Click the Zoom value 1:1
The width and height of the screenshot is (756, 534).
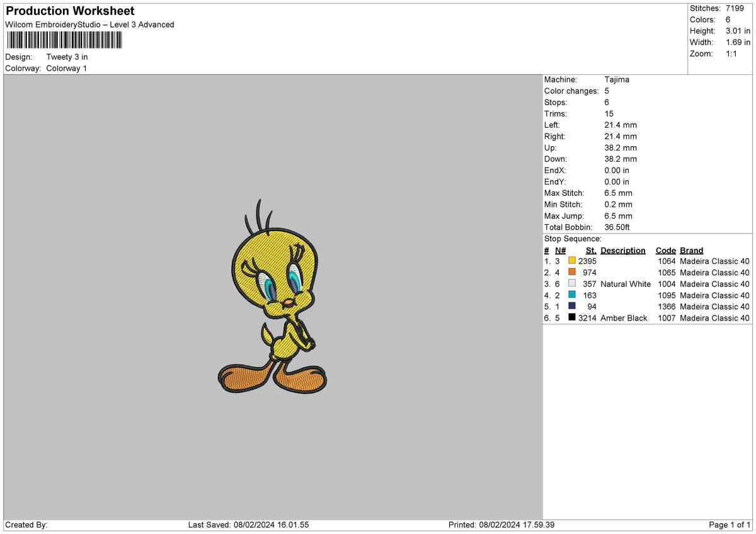coord(732,54)
